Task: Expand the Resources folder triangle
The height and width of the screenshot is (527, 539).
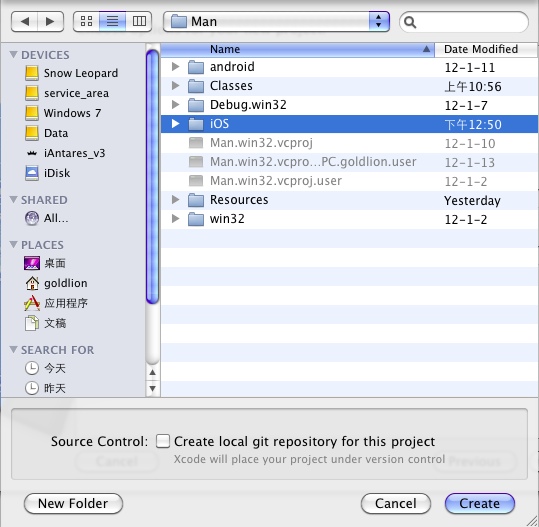Action: (176, 200)
